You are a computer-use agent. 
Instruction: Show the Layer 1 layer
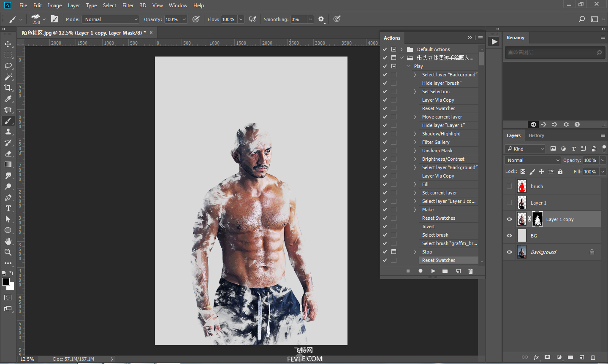coord(509,202)
